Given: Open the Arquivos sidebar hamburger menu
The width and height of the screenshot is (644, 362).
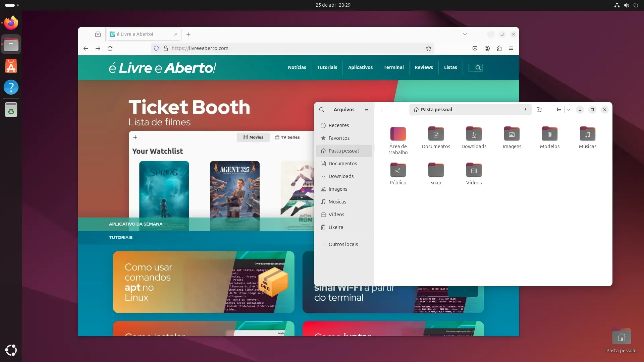Looking at the screenshot, I should (x=367, y=110).
